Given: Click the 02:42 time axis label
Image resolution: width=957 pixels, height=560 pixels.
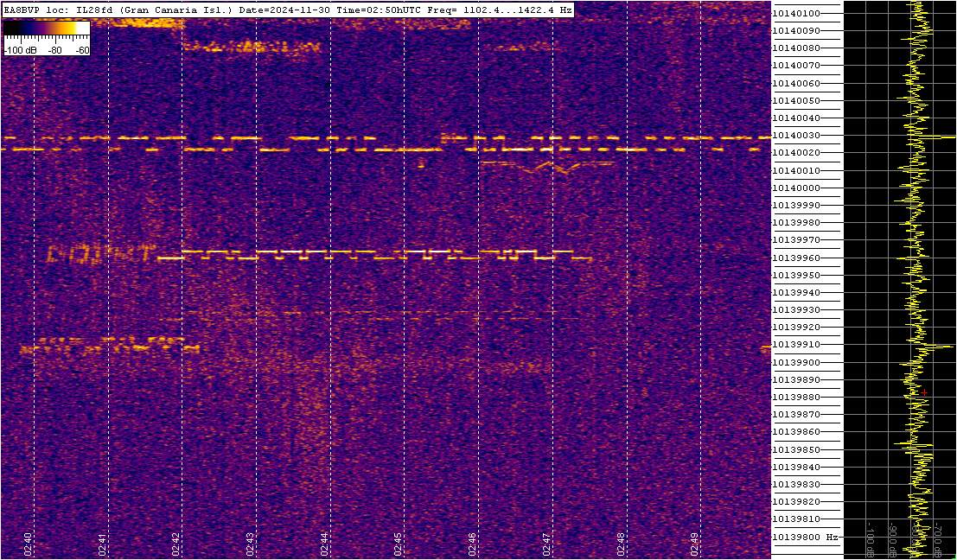Looking at the screenshot, I should pos(175,543).
